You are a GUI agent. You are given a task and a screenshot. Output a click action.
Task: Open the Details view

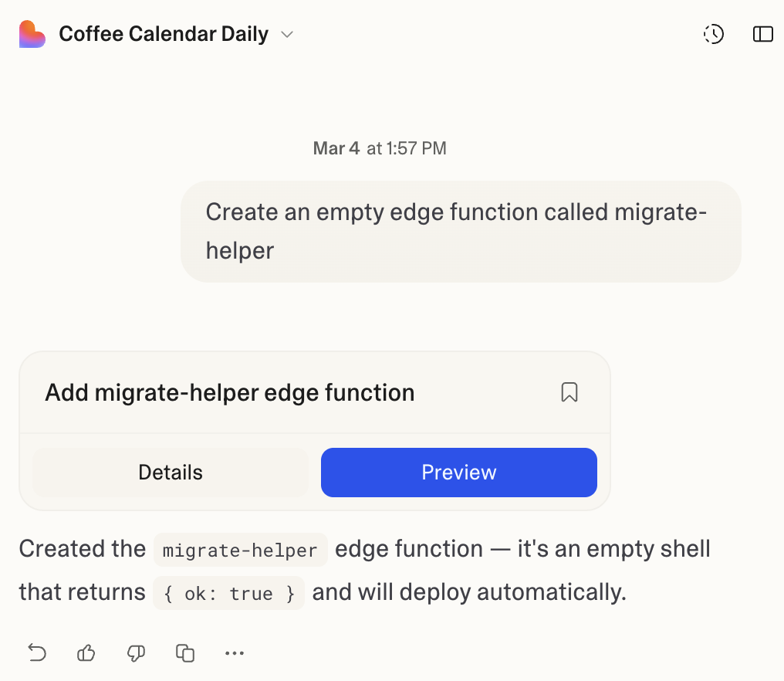[x=171, y=473]
